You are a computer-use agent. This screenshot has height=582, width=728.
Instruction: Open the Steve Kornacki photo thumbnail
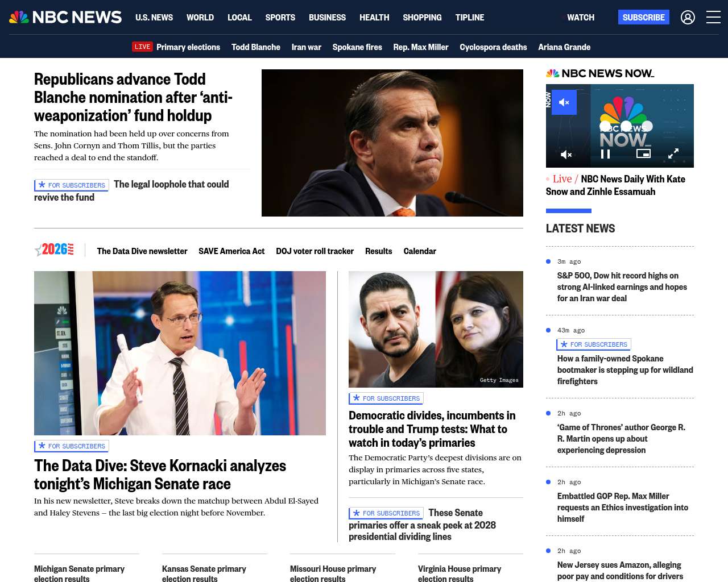coord(180,353)
